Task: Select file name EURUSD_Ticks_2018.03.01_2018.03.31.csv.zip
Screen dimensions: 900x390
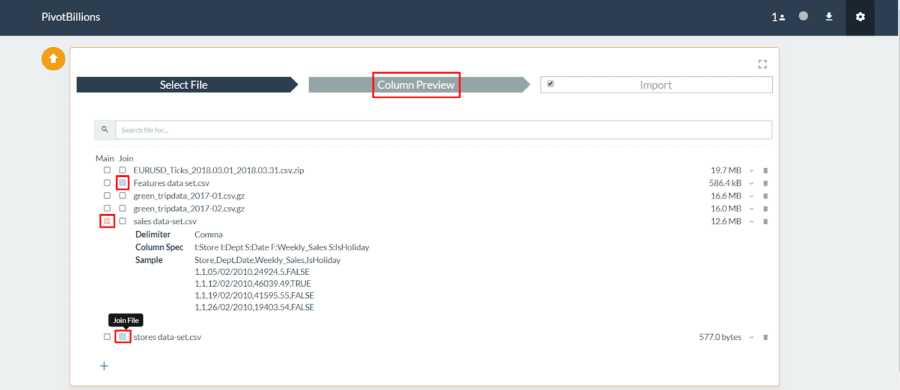Action: pos(219,171)
